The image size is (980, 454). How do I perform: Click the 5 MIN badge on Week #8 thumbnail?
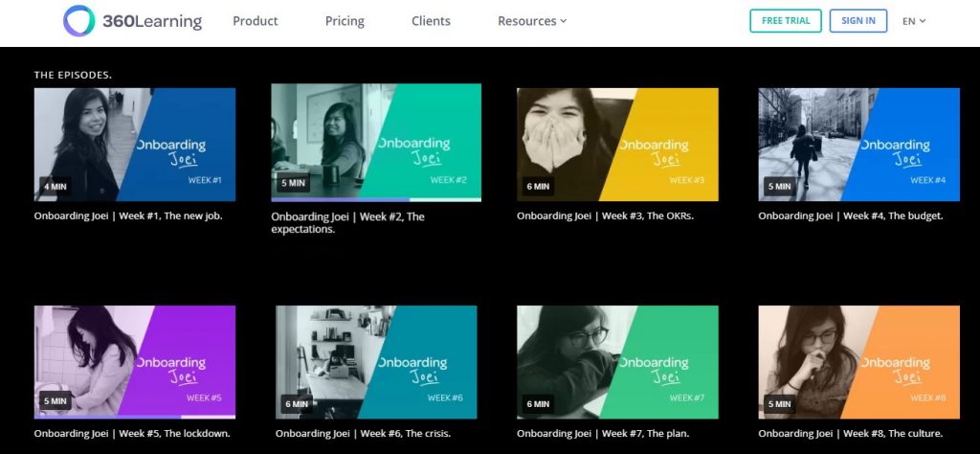(779, 404)
